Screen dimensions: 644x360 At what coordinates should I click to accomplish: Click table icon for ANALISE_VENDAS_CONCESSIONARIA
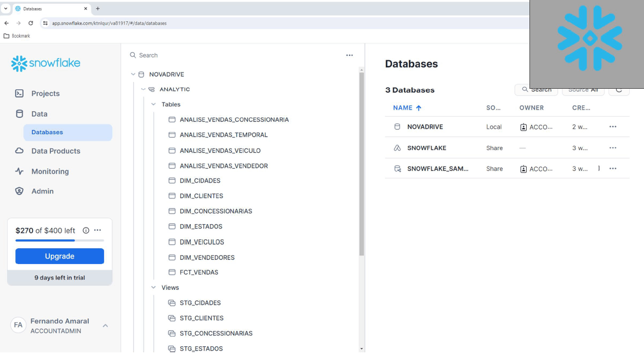pos(172,119)
